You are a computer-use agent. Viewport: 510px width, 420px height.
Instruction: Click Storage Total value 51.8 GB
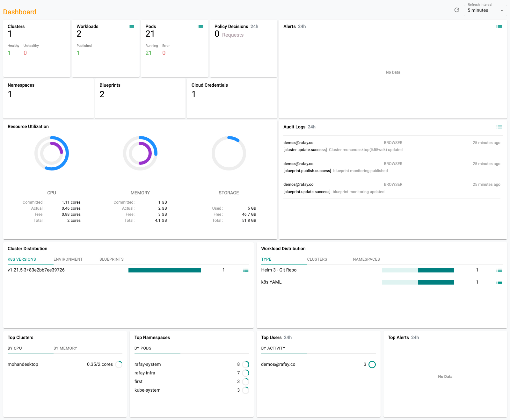tap(249, 221)
